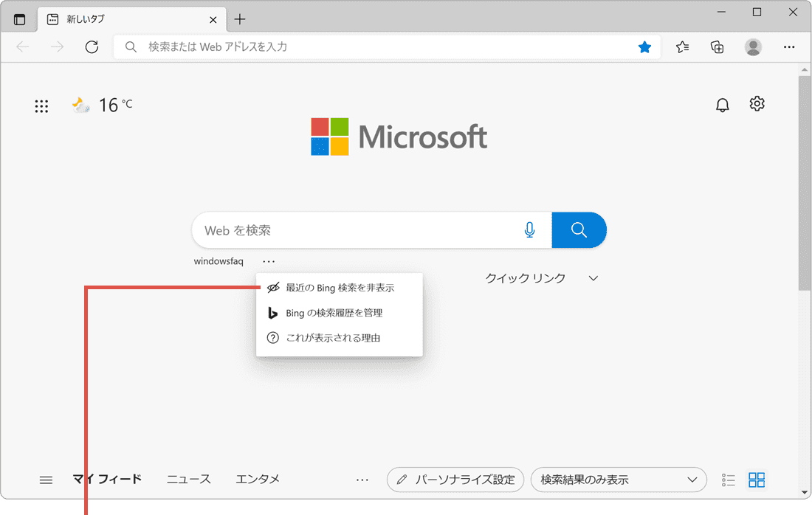Viewport: 812px width, 515px height.
Task: Go back with the back arrow
Action: tap(23, 47)
